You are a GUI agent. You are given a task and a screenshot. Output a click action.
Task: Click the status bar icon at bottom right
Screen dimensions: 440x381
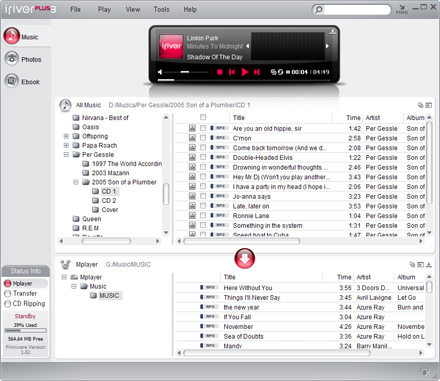[424, 371]
